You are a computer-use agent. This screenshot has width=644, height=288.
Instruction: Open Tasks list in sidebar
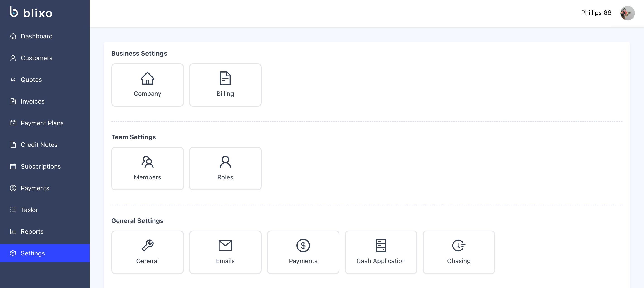(29, 210)
